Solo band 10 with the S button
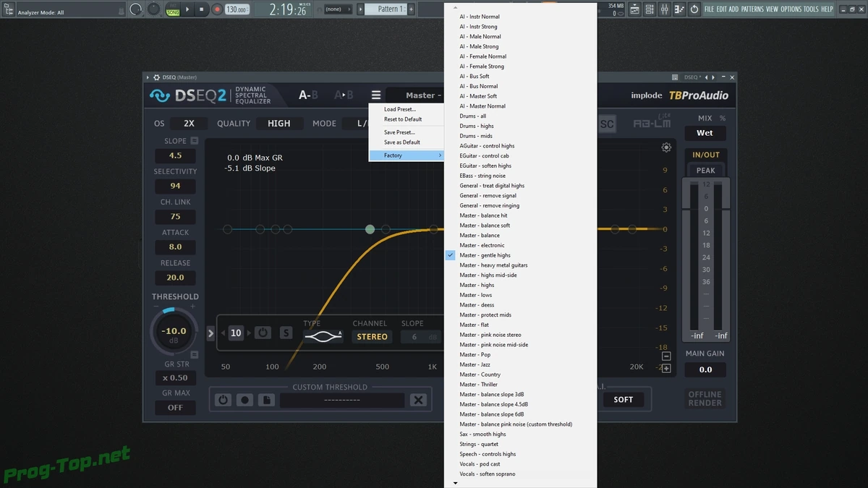Image resolution: width=868 pixels, height=488 pixels. [x=286, y=333]
